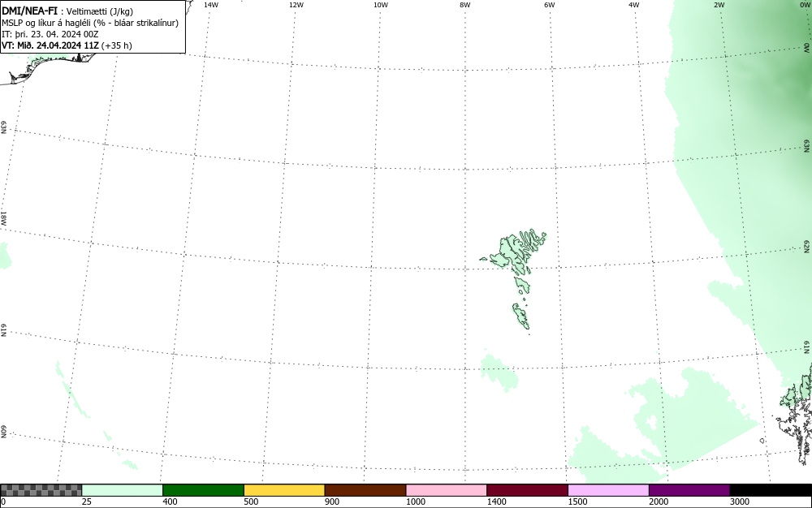The width and height of the screenshot is (812, 508).
Task: Click the "(+35 h)" forecast offset text
Action: 117,45
